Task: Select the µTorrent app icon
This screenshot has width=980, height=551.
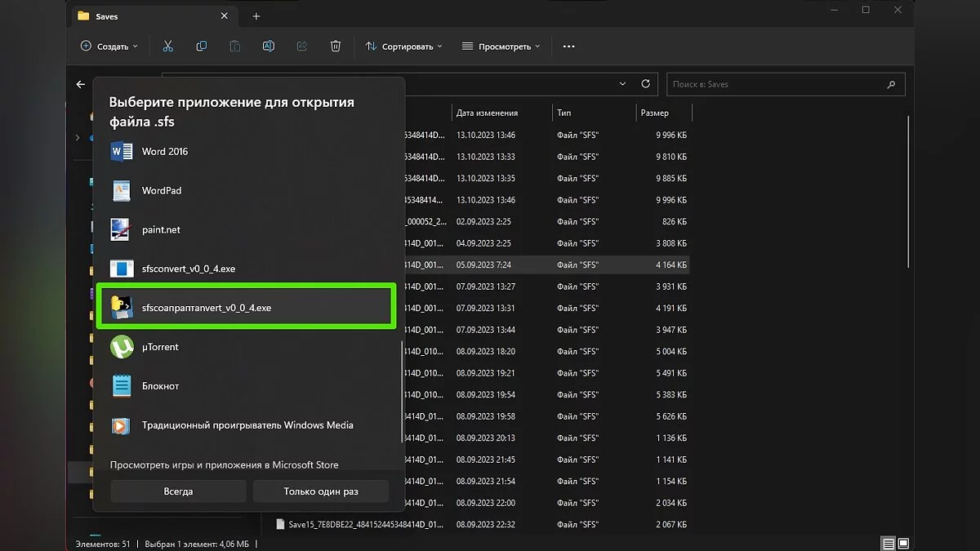Action: tap(122, 347)
